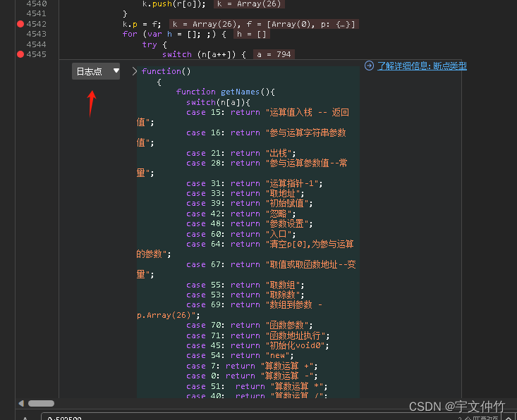517x420 pixels.
Task: Click the up chevron beside the search box
Action: tap(508, 417)
